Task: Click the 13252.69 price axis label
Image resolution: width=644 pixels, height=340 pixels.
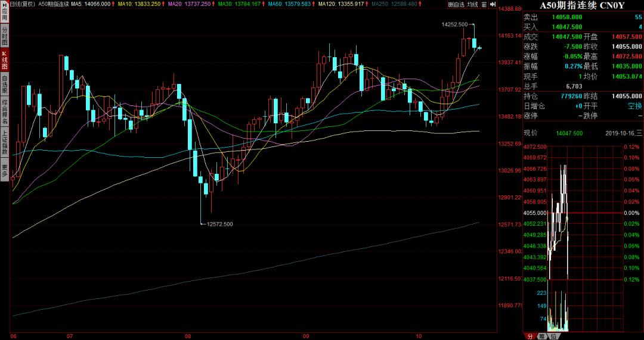Action: coord(510,144)
